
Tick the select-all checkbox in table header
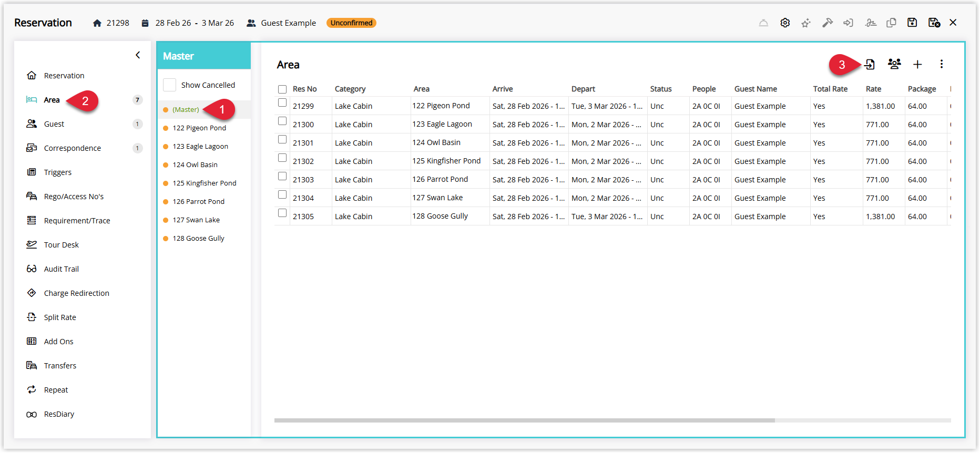coord(282,89)
